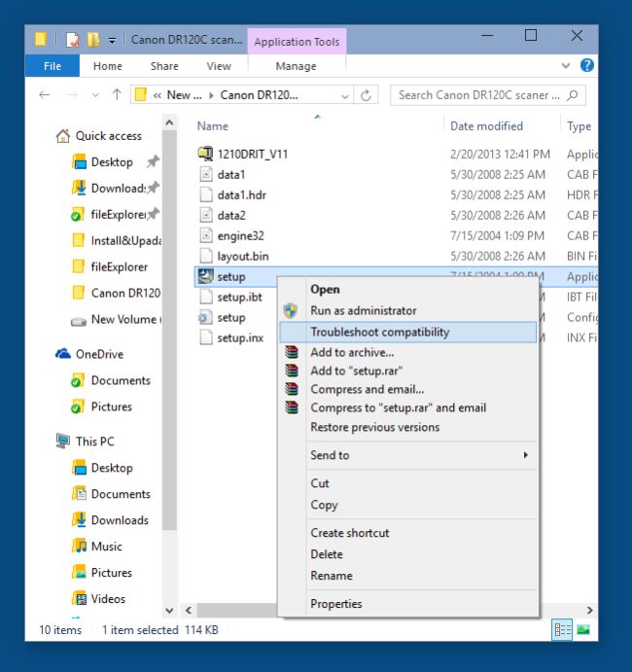Open This PC in navigation pane
This screenshot has width=632, height=672.
(94, 442)
